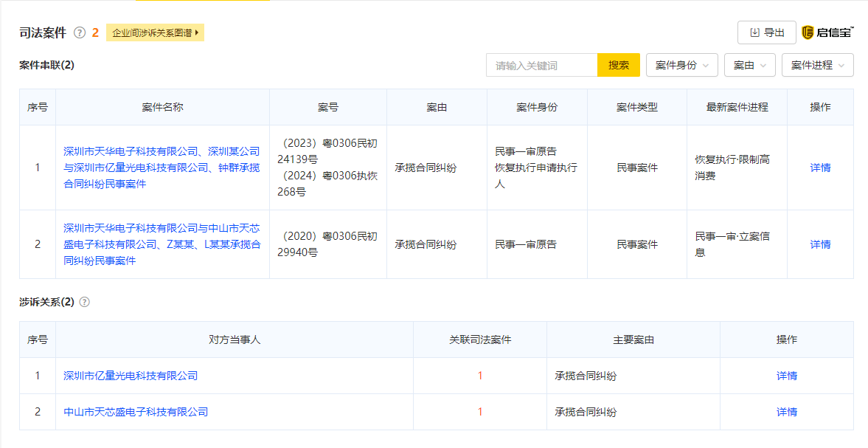The image size is (868, 448).
Task: Click help icon next to 司法案件 title
Action: click(80, 32)
